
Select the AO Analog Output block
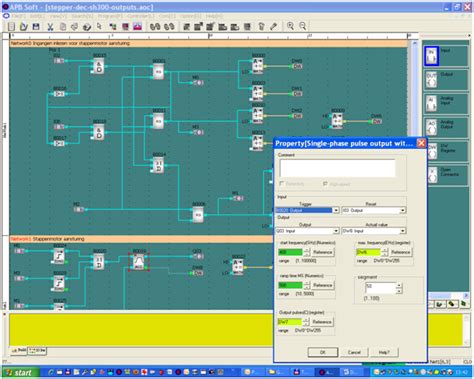pyautogui.click(x=431, y=128)
